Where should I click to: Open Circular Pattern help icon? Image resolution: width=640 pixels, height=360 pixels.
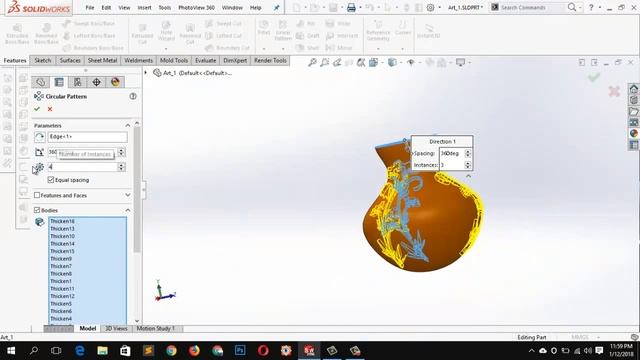pos(133,96)
